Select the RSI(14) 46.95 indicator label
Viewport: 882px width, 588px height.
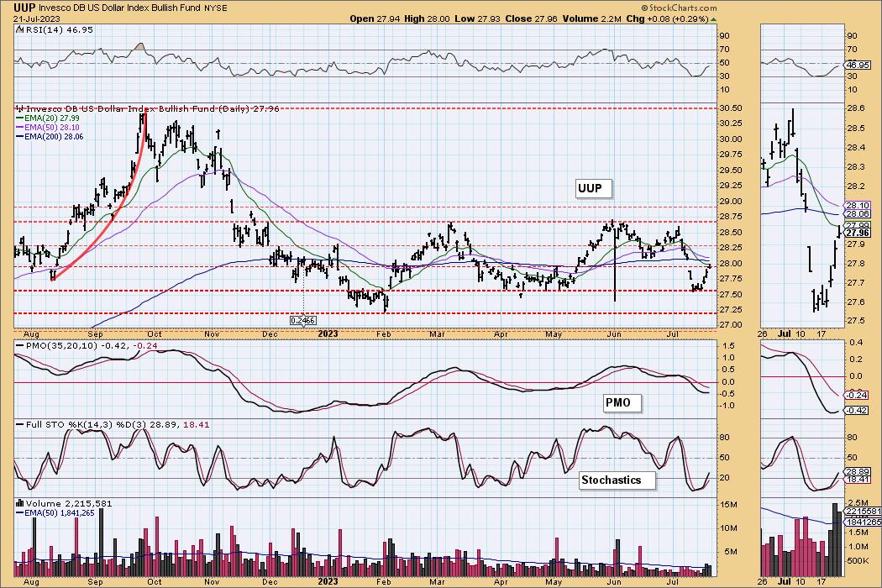59,29
